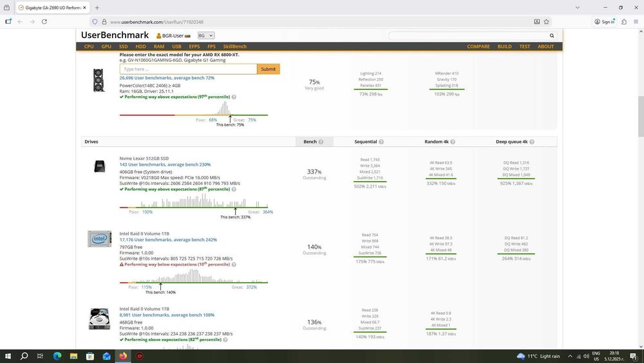
Task: Open Microsoft Store from the taskbar
Action: tap(90, 356)
